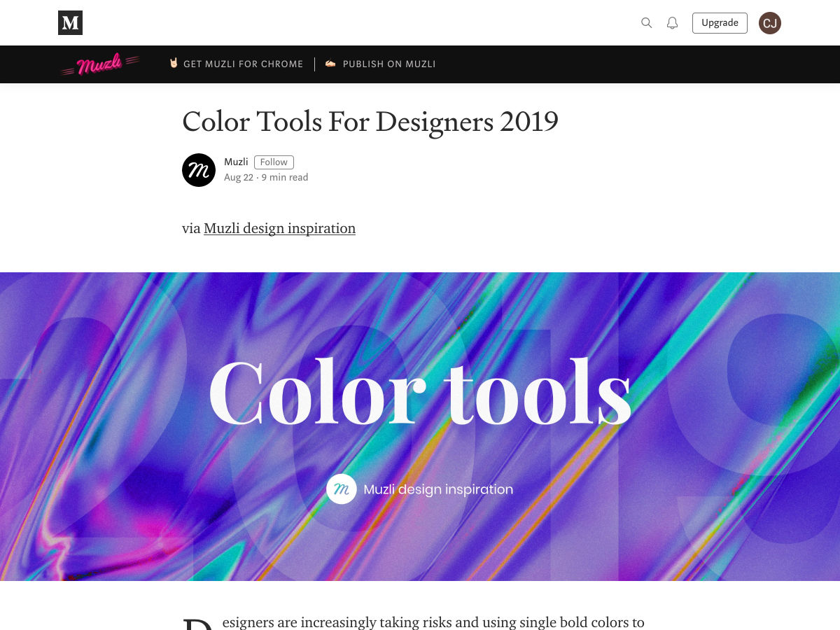The width and height of the screenshot is (840, 630).
Task: Click the Muzli author name
Action: (x=236, y=162)
